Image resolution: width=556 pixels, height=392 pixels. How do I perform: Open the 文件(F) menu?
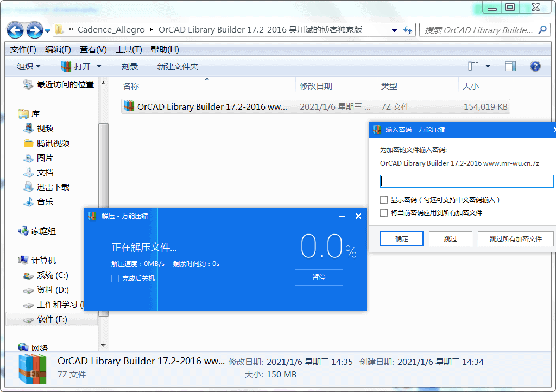(x=23, y=49)
